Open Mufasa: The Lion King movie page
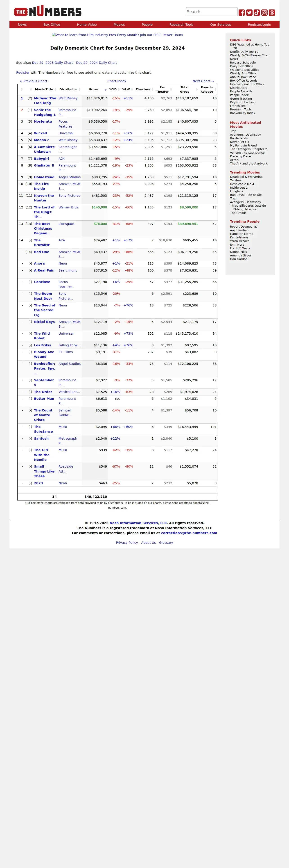This screenshot has width=289, height=868. [x=45, y=101]
